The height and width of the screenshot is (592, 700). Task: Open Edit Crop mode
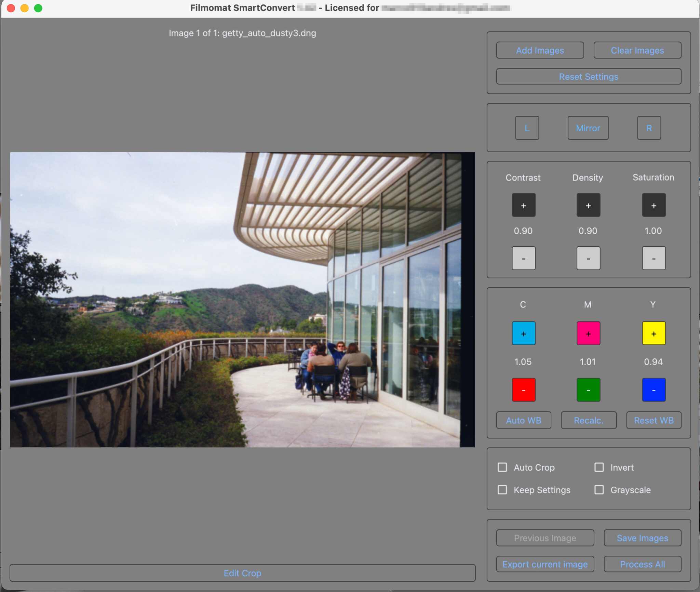[242, 573]
